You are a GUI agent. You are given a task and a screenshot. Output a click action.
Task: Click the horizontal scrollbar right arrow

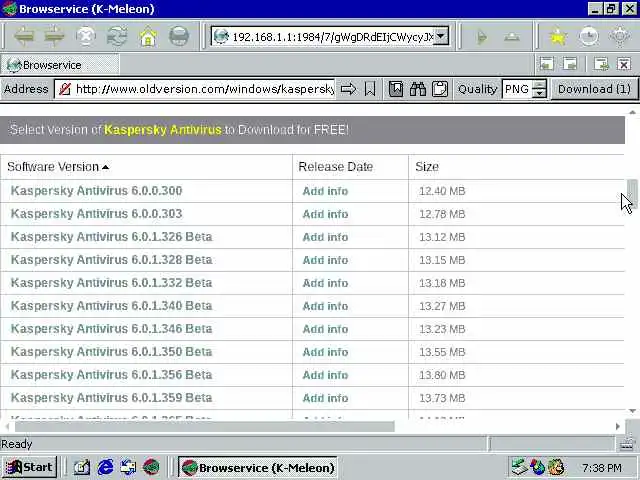coord(618,426)
